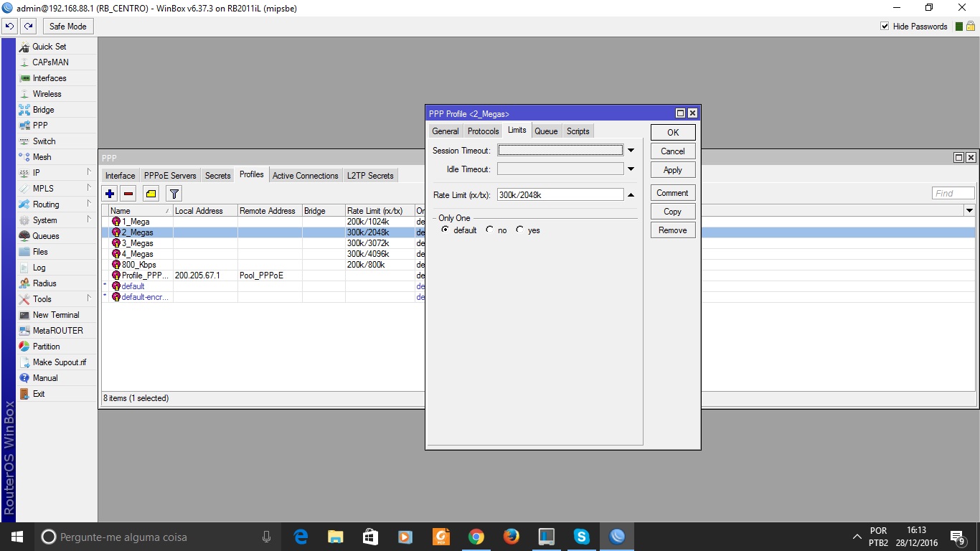Open Firefox from the Windows taskbar
Image resolution: width=980 pixels, height=551 pixels.
511,537
